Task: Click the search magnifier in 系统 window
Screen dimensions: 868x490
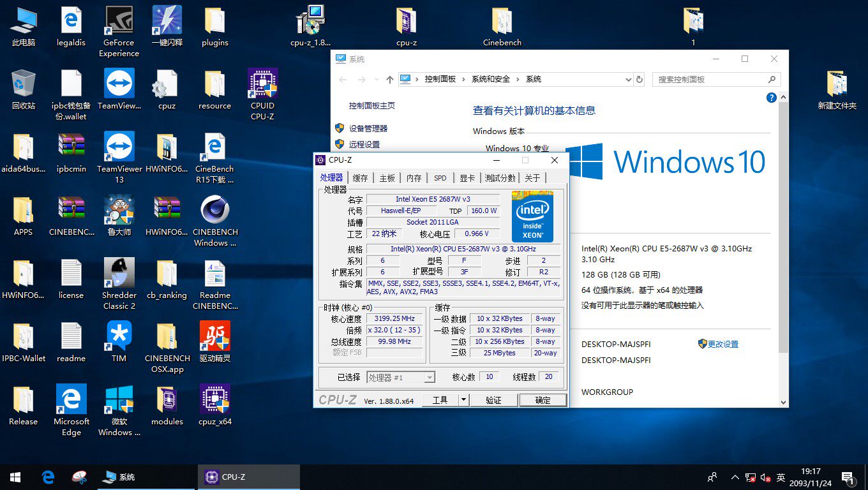Action: click(772, 79)
